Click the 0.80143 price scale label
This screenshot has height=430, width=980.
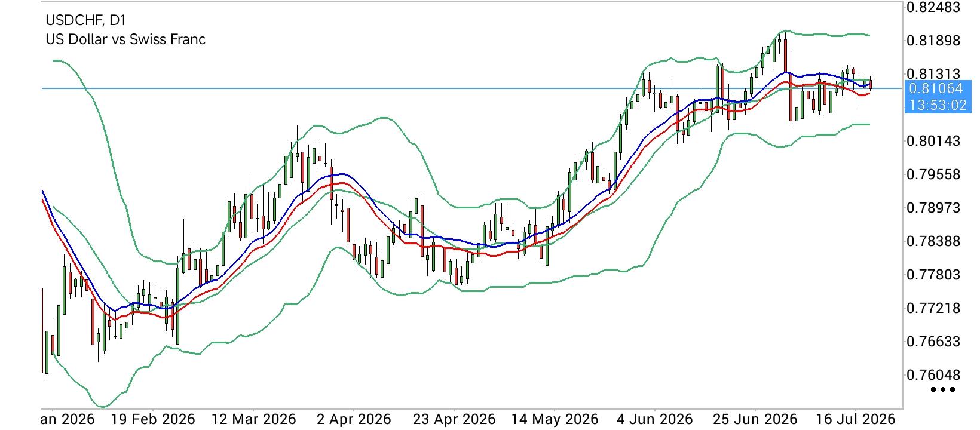coord(933,141)
